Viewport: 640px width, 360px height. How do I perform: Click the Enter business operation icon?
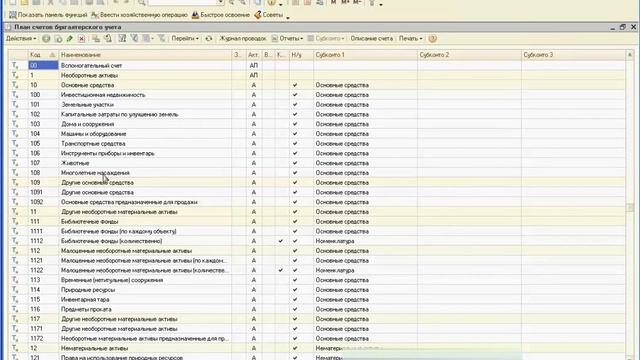coord(95,15)
